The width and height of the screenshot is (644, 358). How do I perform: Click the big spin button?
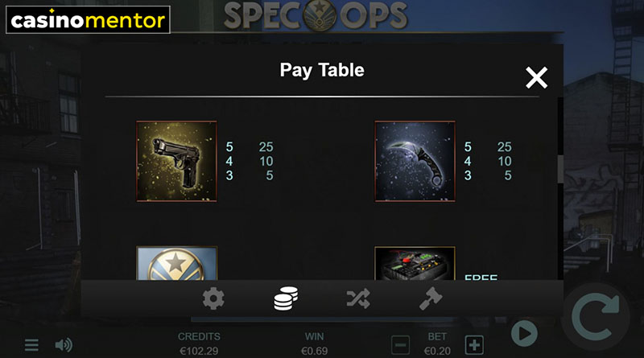click(596, 315)
